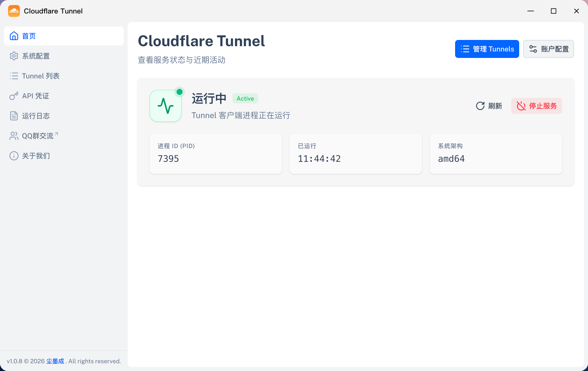Click external-link arrow next to QQ群交流

tap(56, 134)
